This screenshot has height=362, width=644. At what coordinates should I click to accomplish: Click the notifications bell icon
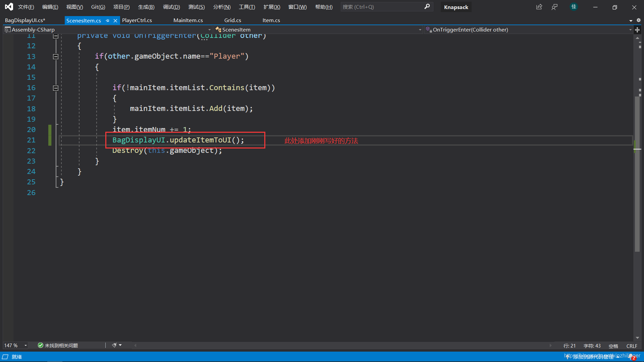point(632,357)
